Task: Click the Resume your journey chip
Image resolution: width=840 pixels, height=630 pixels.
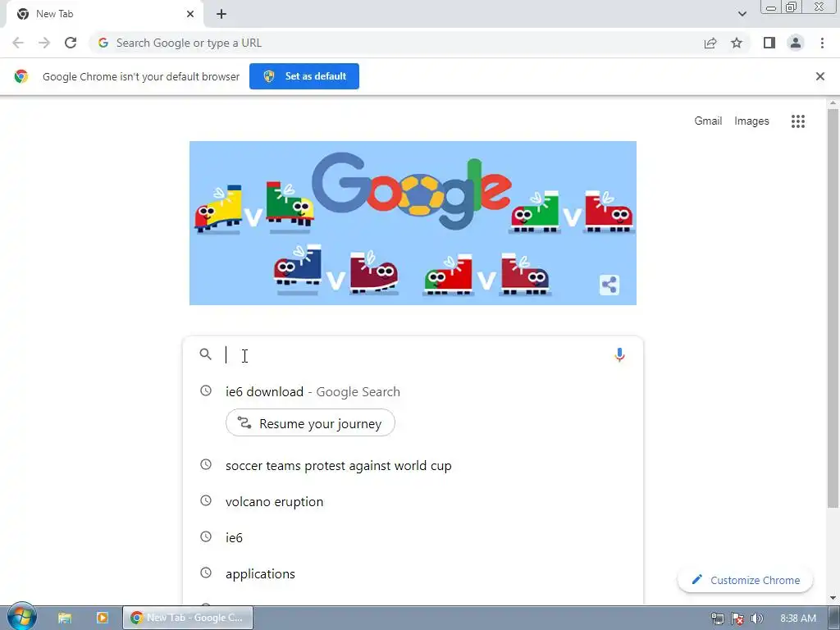Action: click(310, 423)
